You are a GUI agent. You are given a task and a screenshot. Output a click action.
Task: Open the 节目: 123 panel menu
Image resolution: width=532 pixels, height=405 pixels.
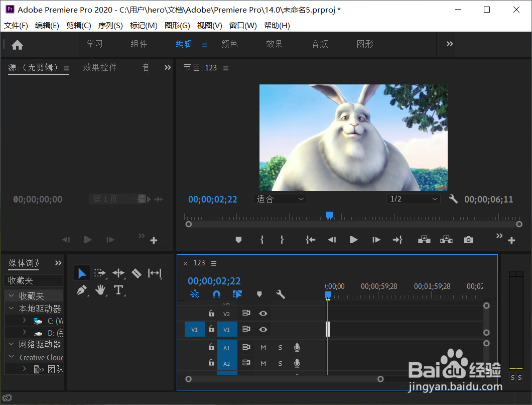226,68
